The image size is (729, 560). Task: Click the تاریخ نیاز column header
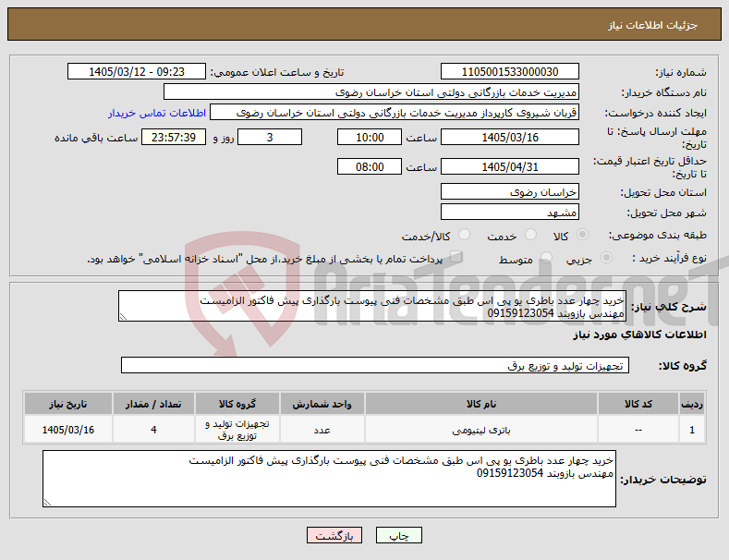pyautogui.click(x=67, y=404)
